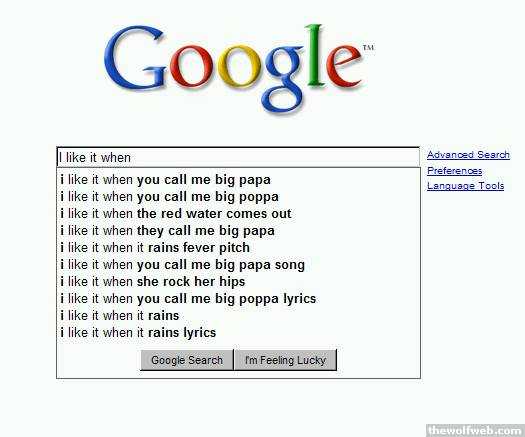Open the Advanced Search link

click(468, 155)
